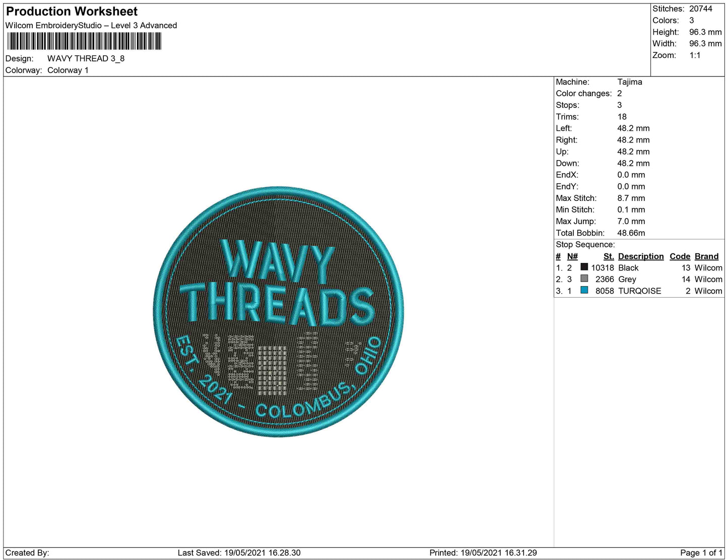Click the Left value '48.2 mm'
The width and height of the screenshot is (728, 560).
[x=633, y=128]
